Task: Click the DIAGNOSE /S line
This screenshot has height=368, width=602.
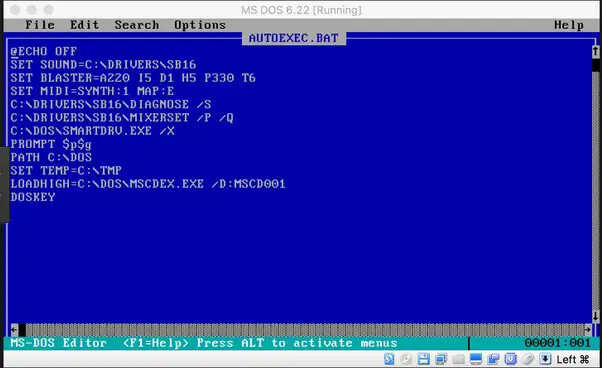Action: (x=111, y=104)
